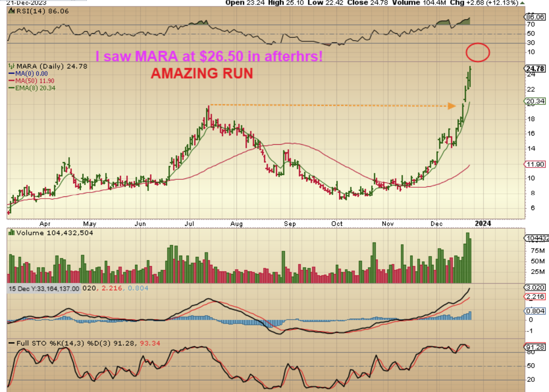Click the '18' price axis label
Image resolution: width=549 pixels, height=392 pixels.
click(531, 119)
